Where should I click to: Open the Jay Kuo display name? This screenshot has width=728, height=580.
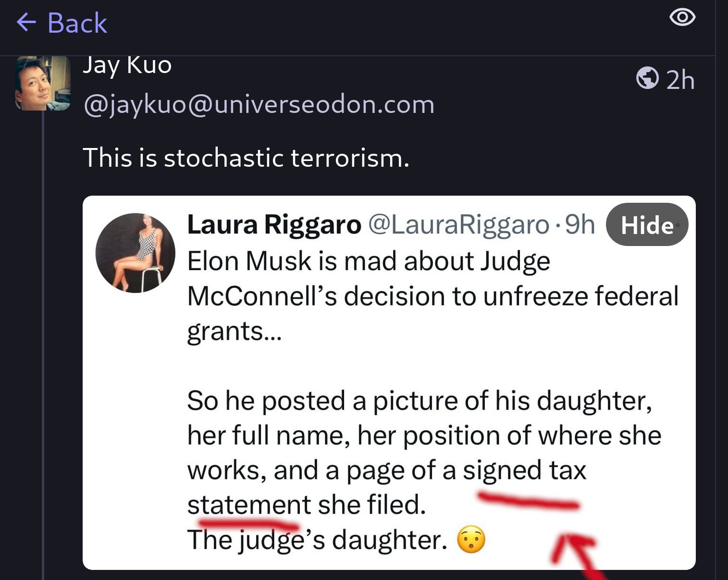click(x=127, y=65)
